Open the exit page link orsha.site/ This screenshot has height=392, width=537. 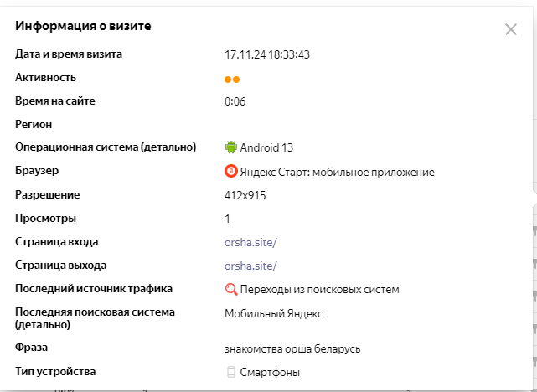pyautogui.click(x=250, y=266)
